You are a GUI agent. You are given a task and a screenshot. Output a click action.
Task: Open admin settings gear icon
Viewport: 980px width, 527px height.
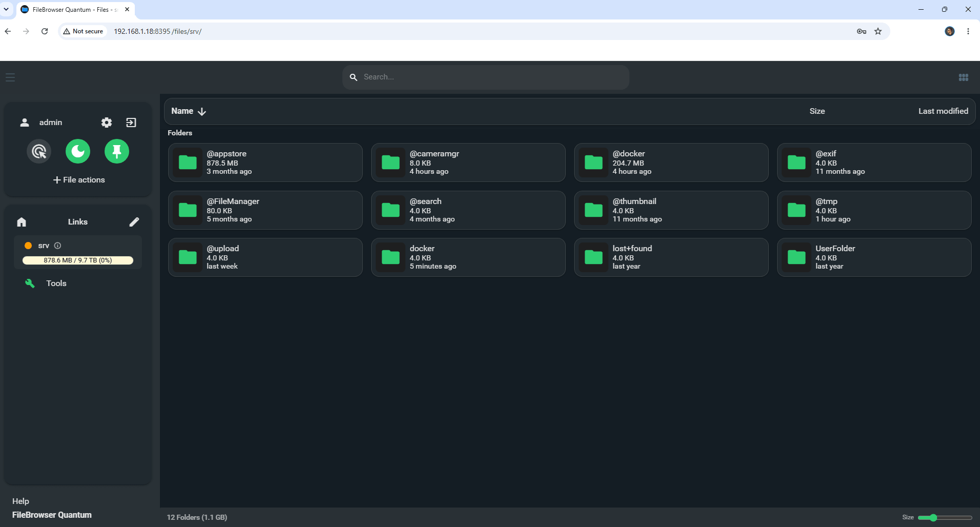106,123
